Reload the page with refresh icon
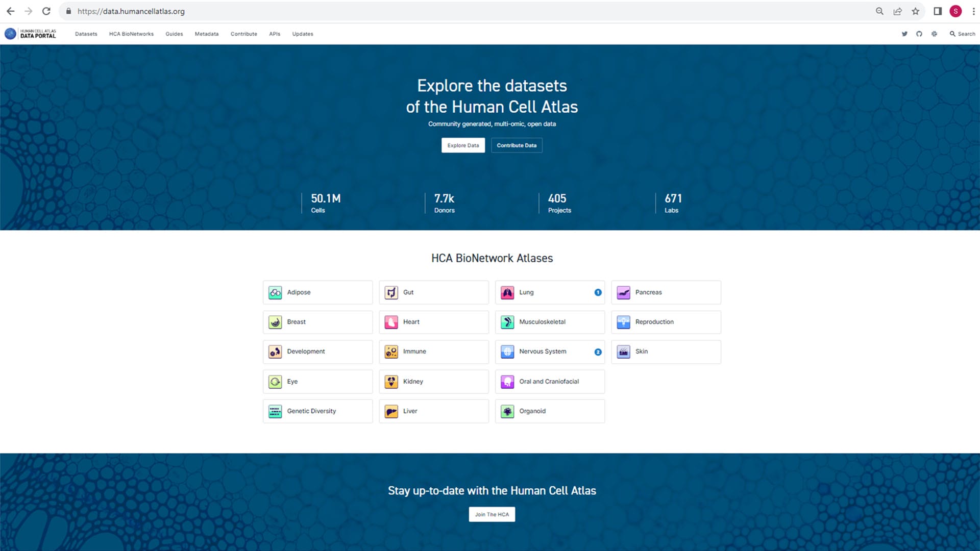This screenshot has height=551, width=980. (x=46, y=11)
